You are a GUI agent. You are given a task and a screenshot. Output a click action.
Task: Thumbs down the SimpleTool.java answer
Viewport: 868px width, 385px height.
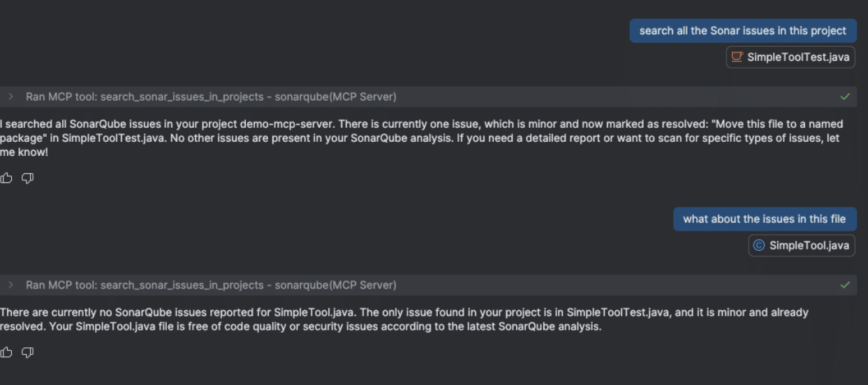point(27,353)
